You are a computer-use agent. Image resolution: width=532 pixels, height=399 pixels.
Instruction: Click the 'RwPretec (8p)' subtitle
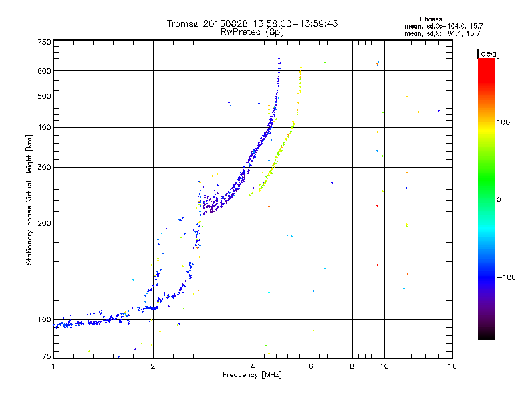(252, 32)
